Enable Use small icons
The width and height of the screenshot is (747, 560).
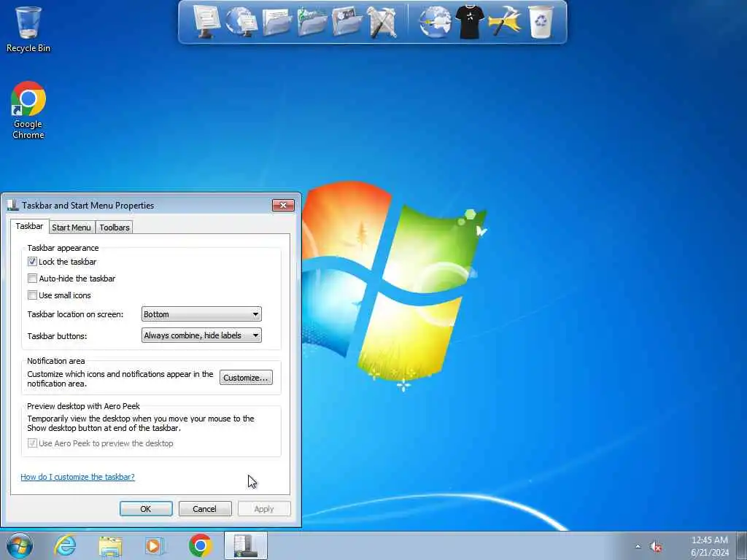32,295
